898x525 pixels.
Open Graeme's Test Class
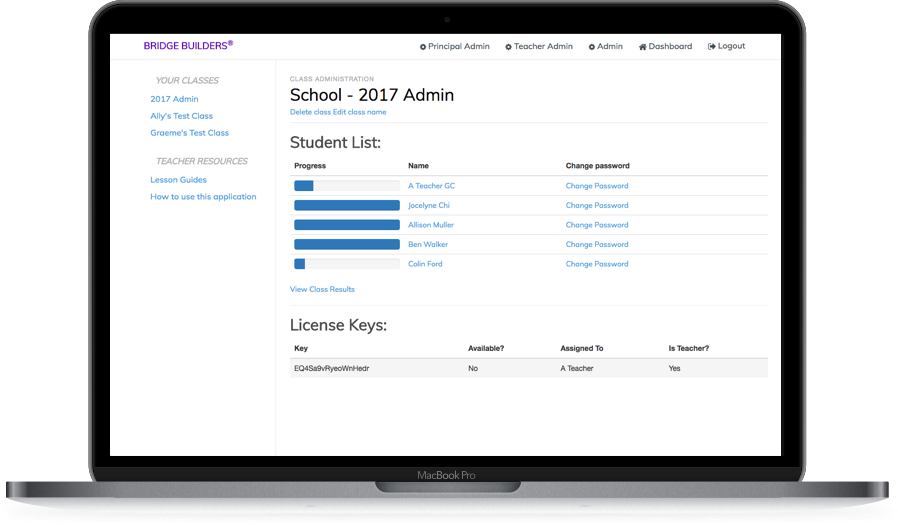[190, 133]
